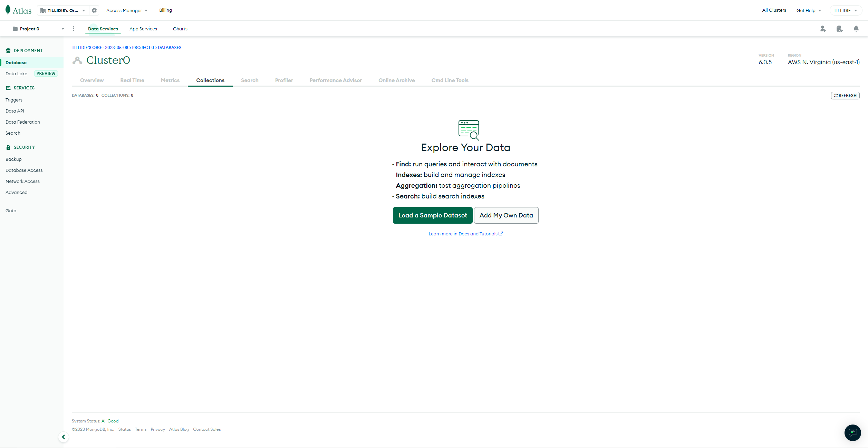868x448 pixels.
Task: Click the All Good system status link
Action: pos(110,421)
